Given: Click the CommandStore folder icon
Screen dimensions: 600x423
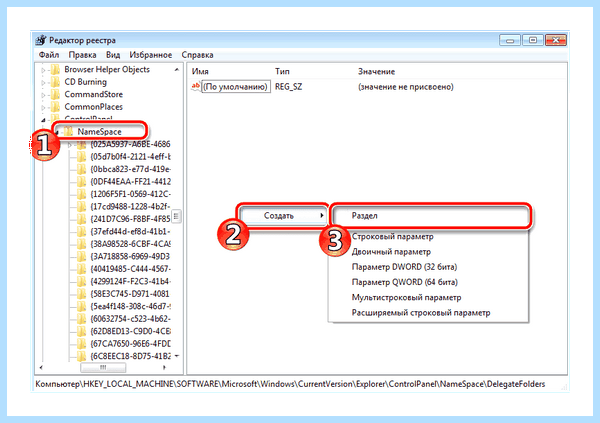Looking at the screenshot, I should (55, 95).
